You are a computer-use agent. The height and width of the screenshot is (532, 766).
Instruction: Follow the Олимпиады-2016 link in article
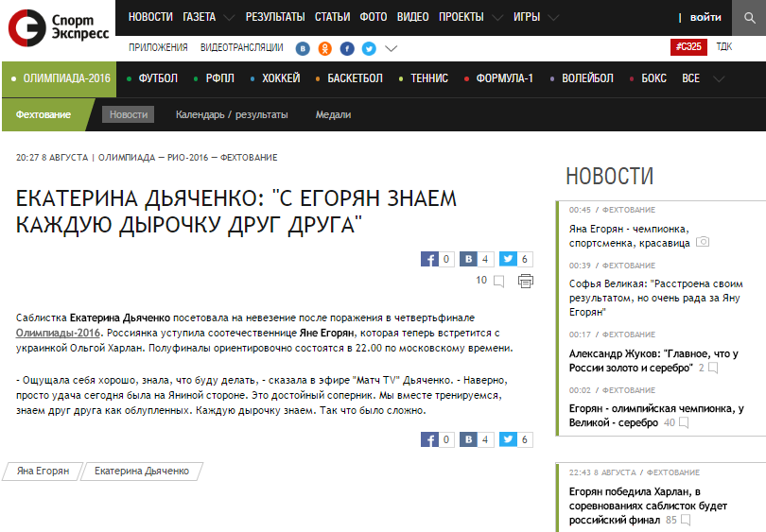59,333
